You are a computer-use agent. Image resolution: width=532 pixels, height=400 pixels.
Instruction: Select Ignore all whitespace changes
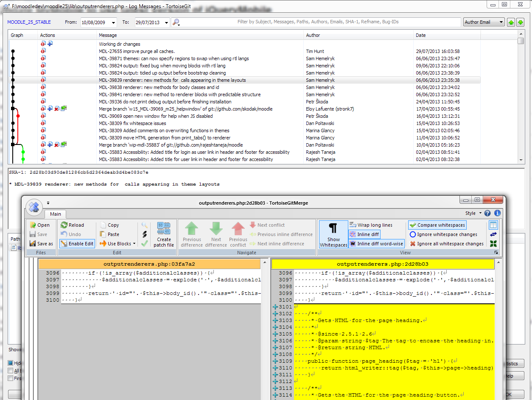coord(447,244)
